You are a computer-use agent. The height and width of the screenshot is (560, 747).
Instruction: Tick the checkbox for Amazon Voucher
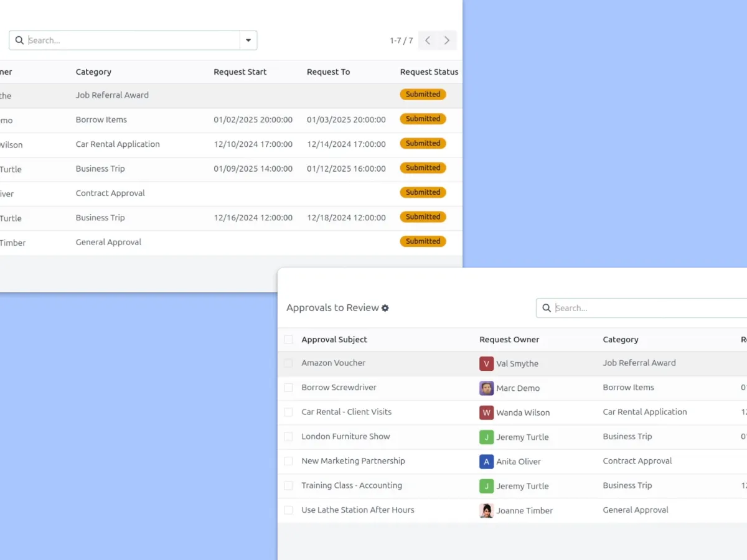click(288, 363)
